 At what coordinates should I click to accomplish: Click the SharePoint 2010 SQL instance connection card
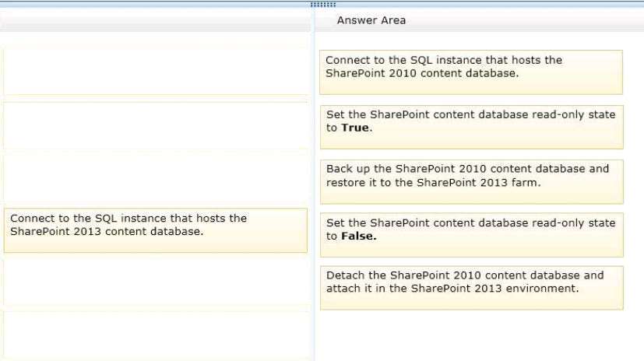coord(471,72)
